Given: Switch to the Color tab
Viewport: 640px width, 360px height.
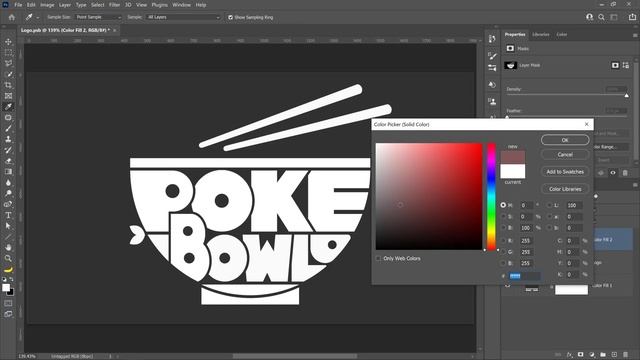Looking at the screenshot, I should (562, 35).
